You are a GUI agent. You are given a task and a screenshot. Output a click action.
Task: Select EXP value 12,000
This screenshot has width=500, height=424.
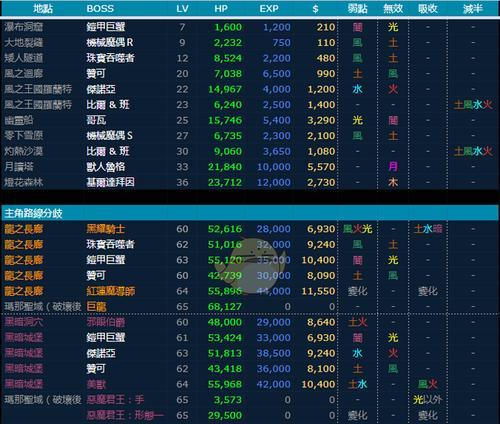tap(274, 183)
